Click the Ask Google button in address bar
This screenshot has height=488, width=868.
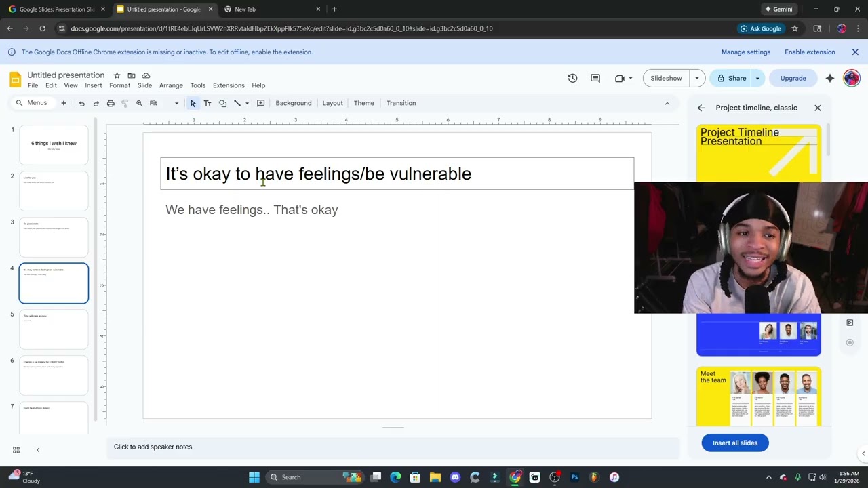tap(760, 28)
